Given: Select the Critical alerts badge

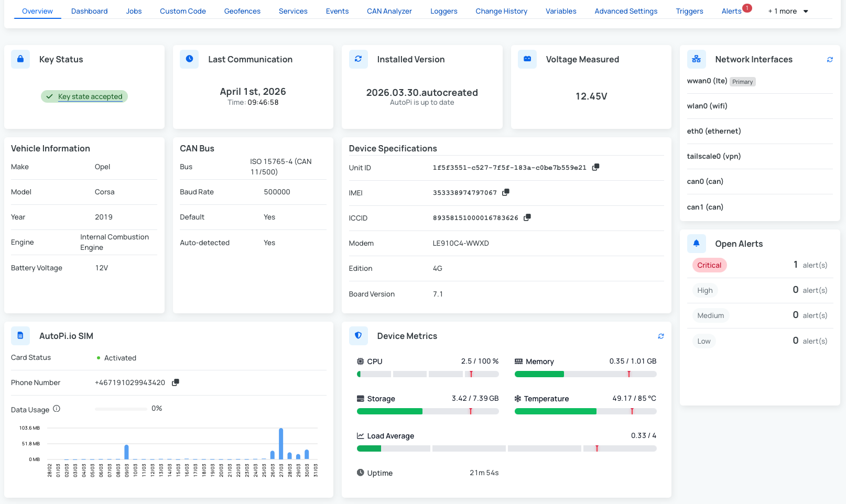Looking at the screenshot, I should tap(709, 265).
